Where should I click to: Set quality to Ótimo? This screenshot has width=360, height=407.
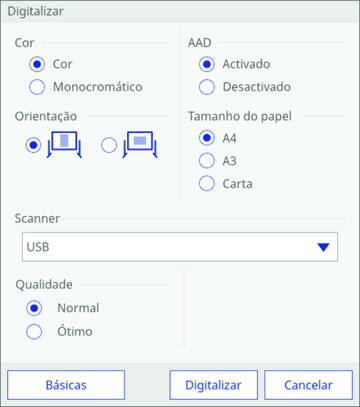[x=34, y=332]
